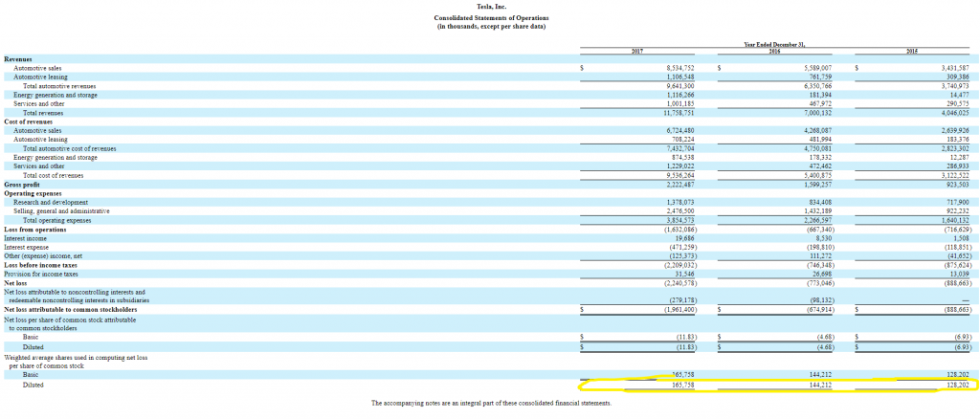The height and width of the screenshot is (419, 980).
Task: Select the 2017 column header
Action: (637, 51)
